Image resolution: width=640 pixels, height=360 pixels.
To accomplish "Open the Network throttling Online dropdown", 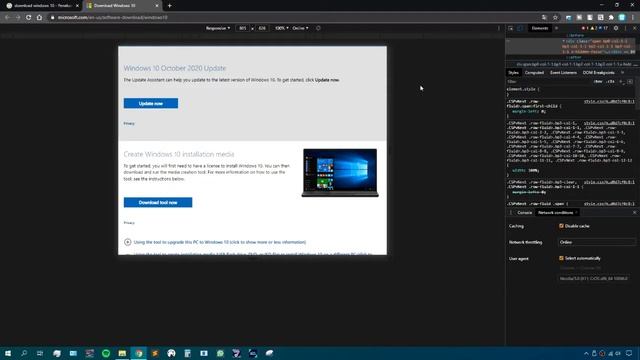I will point(596,242).
